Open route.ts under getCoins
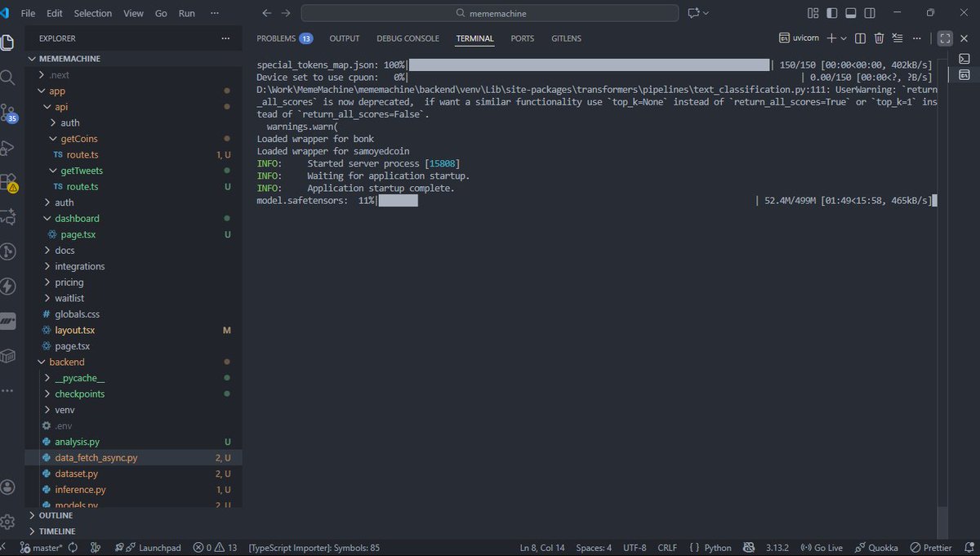The width and height of the screenshot is (980, 556). (x=135, y=154)
